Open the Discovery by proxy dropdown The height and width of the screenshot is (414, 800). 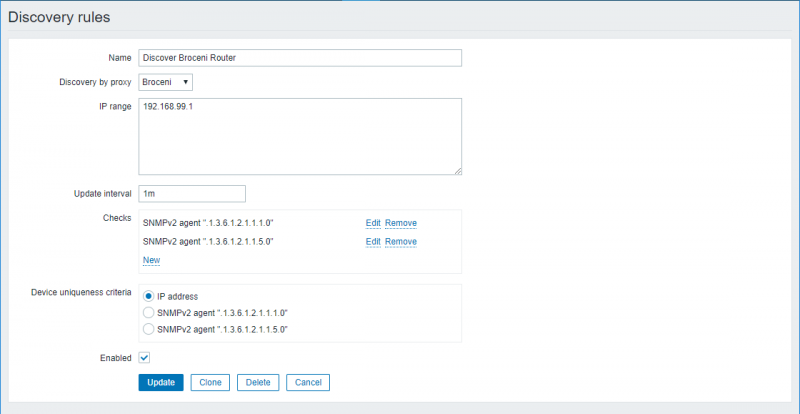[x=165, y=82]
